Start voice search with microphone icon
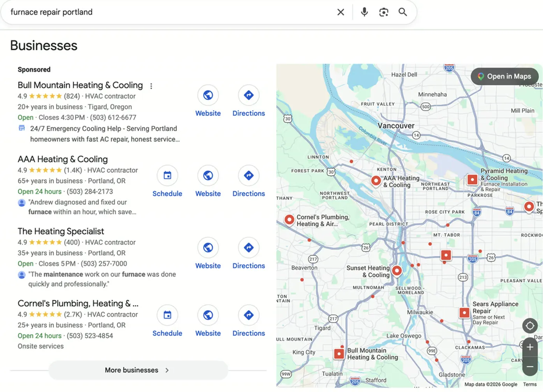Viewport: 543px width, 392px height. click(x=364, y=12)
